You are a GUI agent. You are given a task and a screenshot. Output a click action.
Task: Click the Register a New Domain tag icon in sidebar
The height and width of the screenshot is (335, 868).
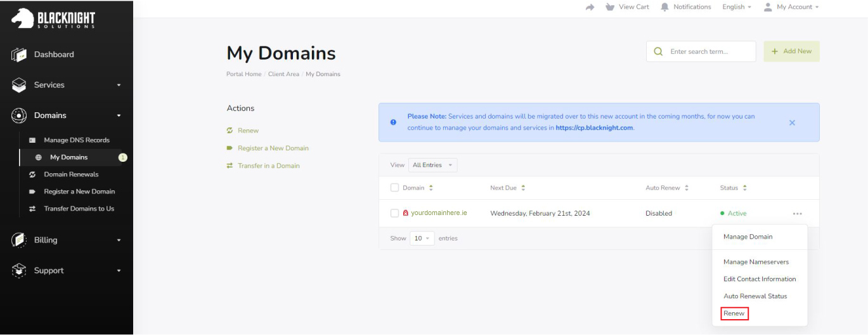coord(32,192)
